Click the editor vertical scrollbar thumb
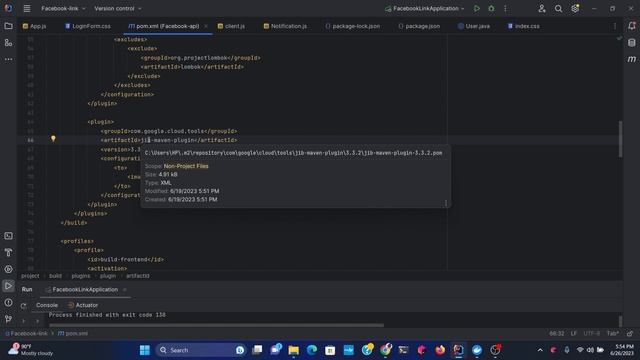Viewport: 640px width, 360px height. pos(620,139)
